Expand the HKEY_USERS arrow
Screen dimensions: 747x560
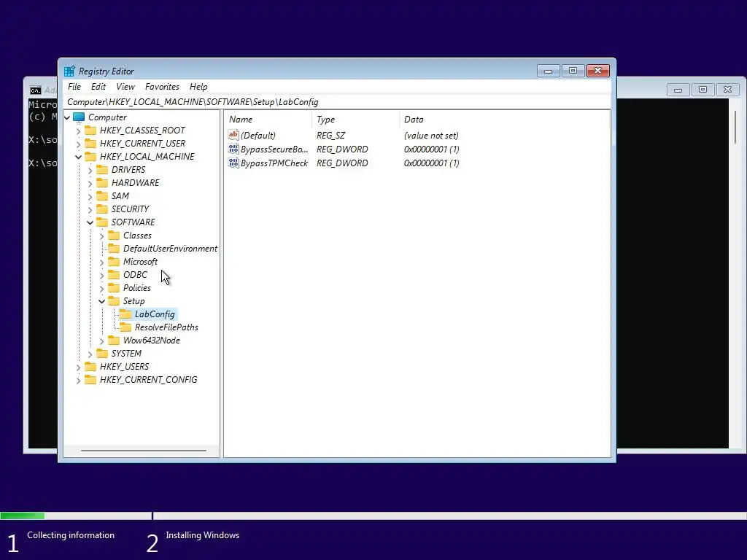pyautogui.click(x=79, y=367)
